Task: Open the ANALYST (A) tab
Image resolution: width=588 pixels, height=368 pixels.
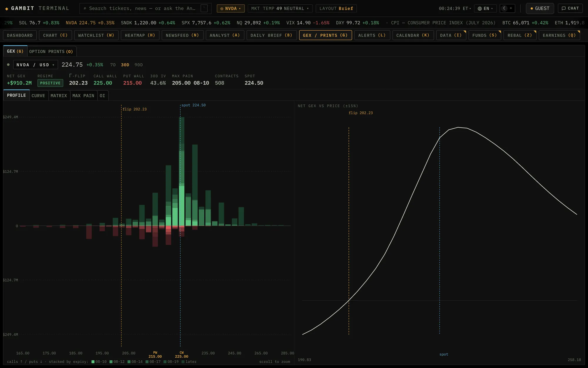Action: [225, 35]
